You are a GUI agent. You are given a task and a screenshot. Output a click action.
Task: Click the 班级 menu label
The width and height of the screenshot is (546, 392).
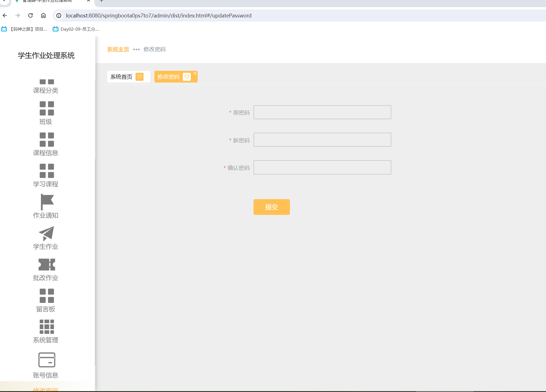point(46,122)
